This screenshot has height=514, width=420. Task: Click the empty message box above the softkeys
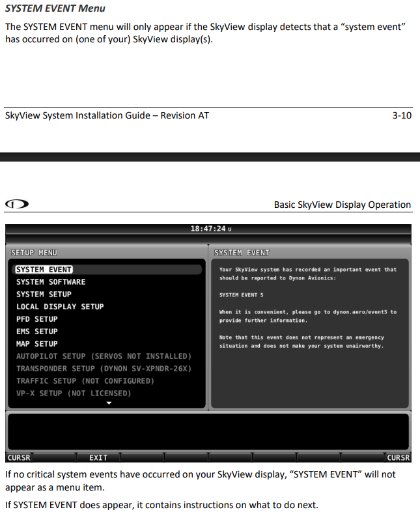[x=208, y=432]
